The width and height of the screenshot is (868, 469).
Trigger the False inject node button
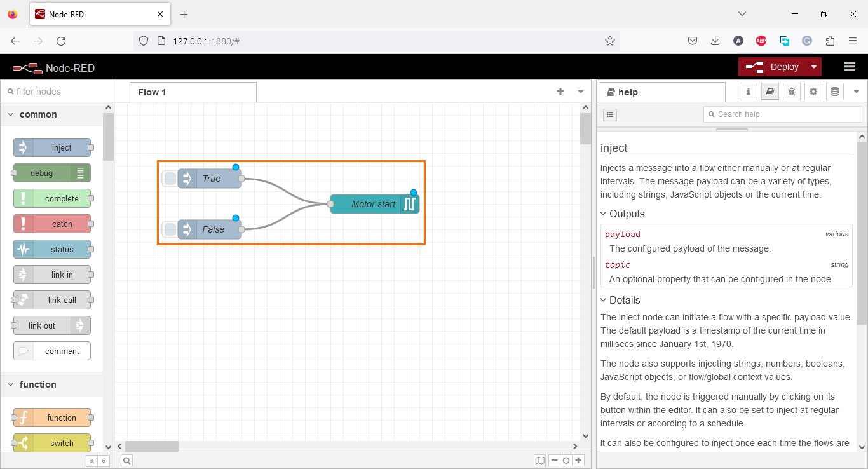pyautogui.click(x=169, y=229)
